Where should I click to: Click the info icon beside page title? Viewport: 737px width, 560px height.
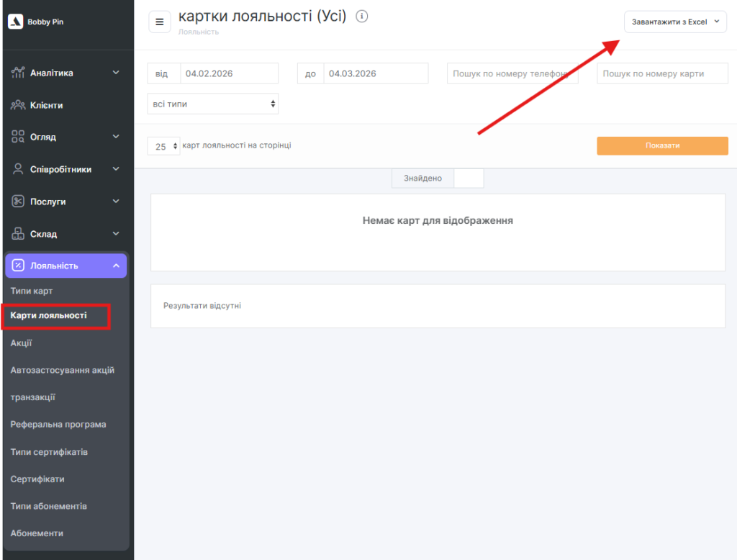pos(362,16)
